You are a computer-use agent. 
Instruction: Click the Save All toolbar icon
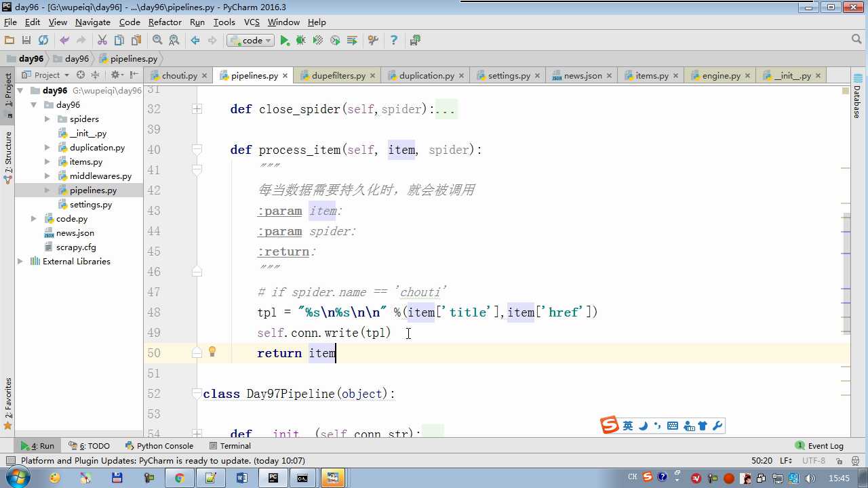coord(26,41)
